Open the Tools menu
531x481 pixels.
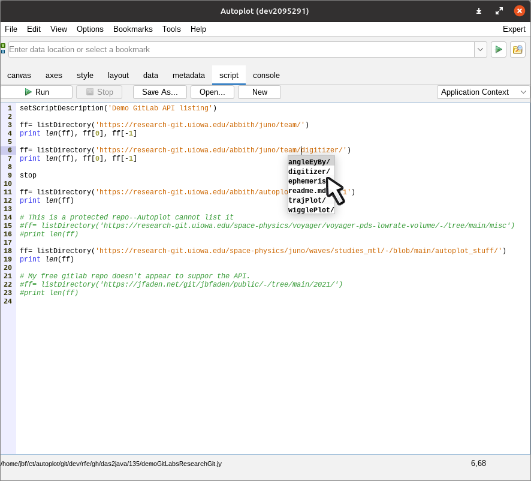point(171,29)
